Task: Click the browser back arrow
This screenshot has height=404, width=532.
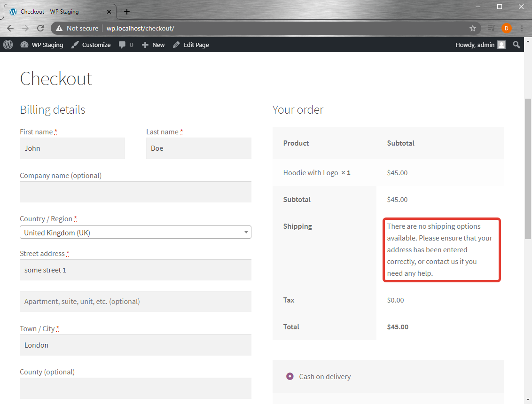Action: (10, 29)
